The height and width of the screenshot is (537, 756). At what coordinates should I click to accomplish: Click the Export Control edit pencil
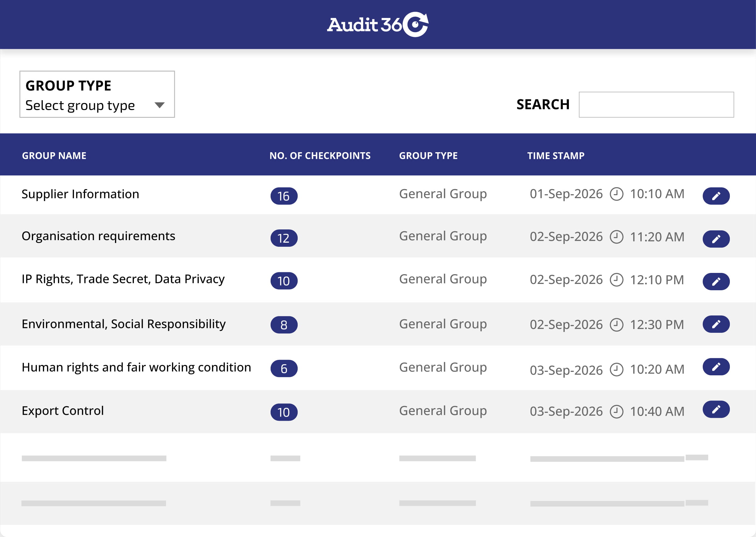coord(716,409)
